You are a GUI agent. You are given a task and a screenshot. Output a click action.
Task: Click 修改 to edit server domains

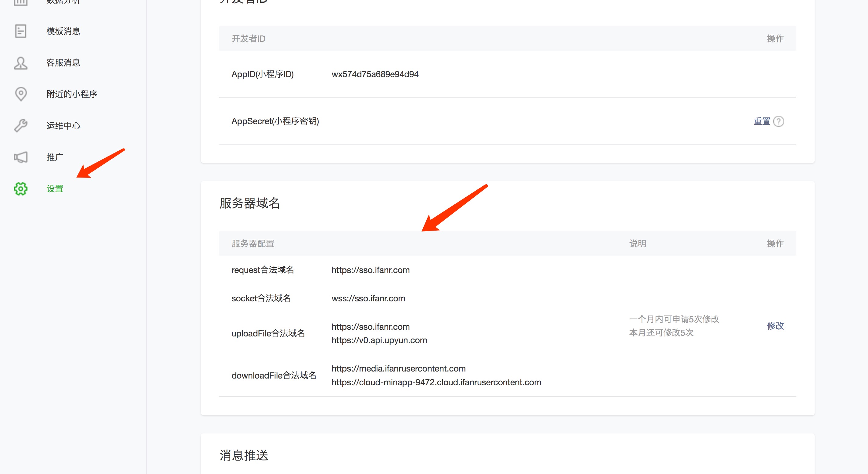[775, 326]
